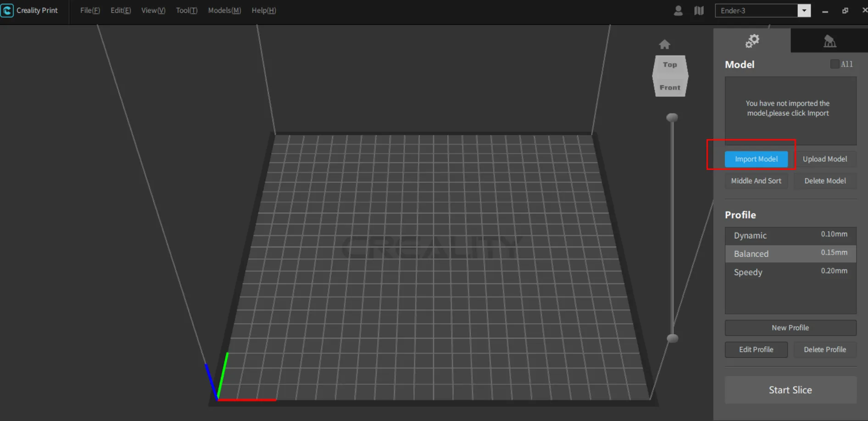Click the map-style icon beside the account icon
Image resolution: width=868 pixels, height=421 pixels.
[x=699, y=11]
